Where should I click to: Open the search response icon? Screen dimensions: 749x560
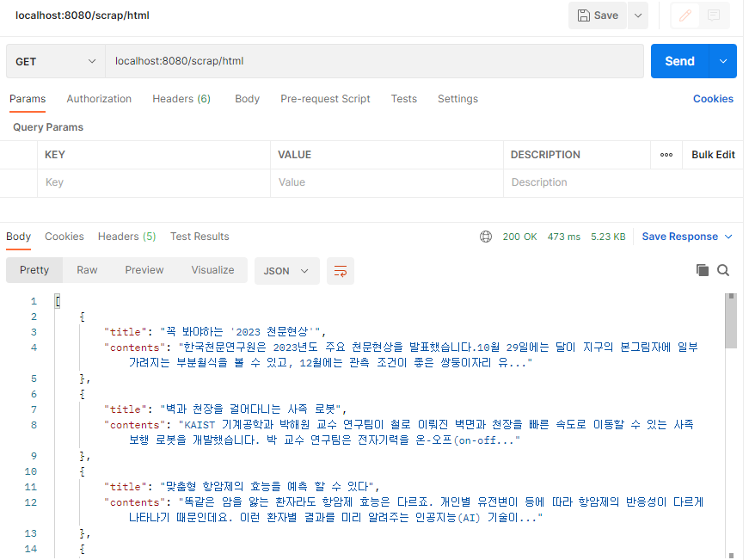tap(723, 269)
